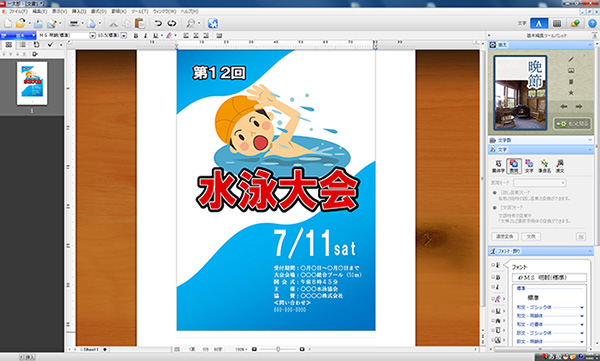Click the scissors cut icon
Viewport: 600px width, 361px height.
[113, 23]
